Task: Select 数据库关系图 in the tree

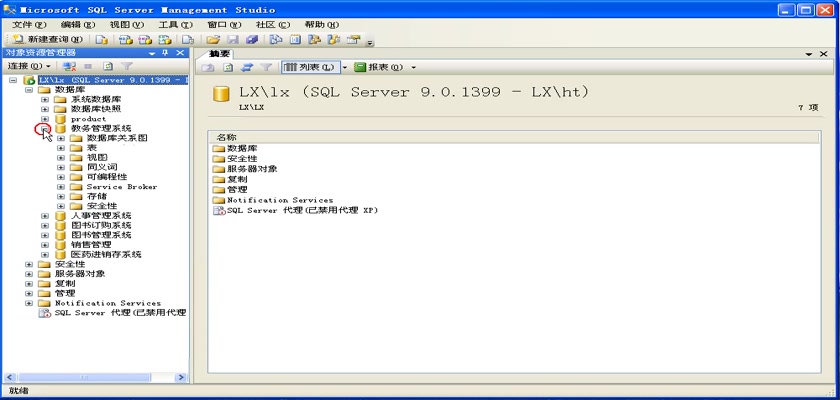Action: tap(117, 138)
